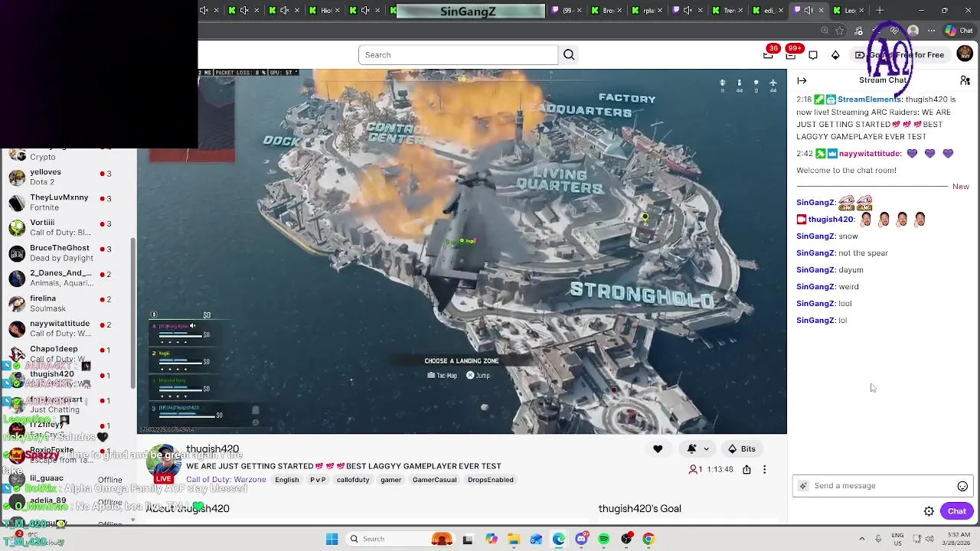The height and width of the screenshot is (551, 980).
Task: Open the user avatar menu in Twitch header
Action: pyautogui.click(x=965, y=54)
